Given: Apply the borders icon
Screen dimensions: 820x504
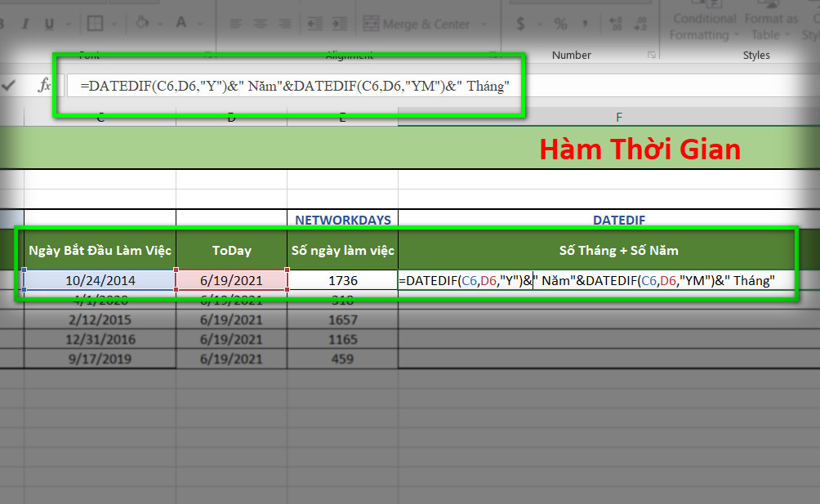Looking at the screenshot, I should [x=96, y=24].
